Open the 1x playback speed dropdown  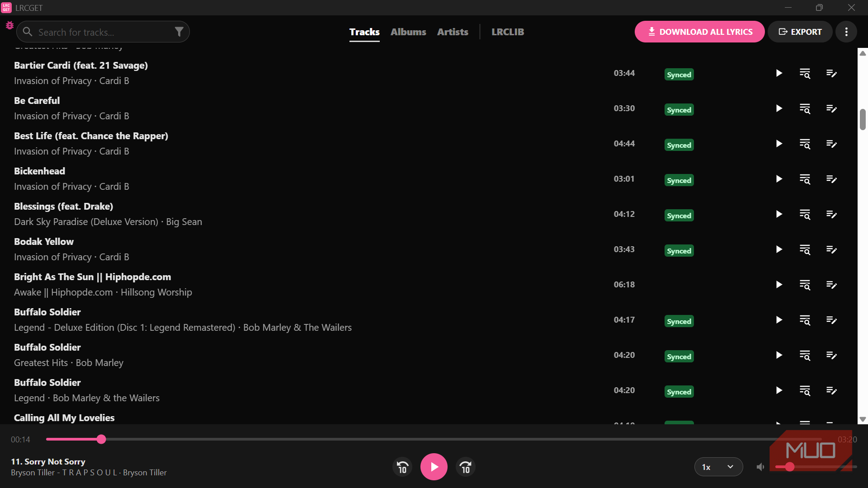pos(718,467)
